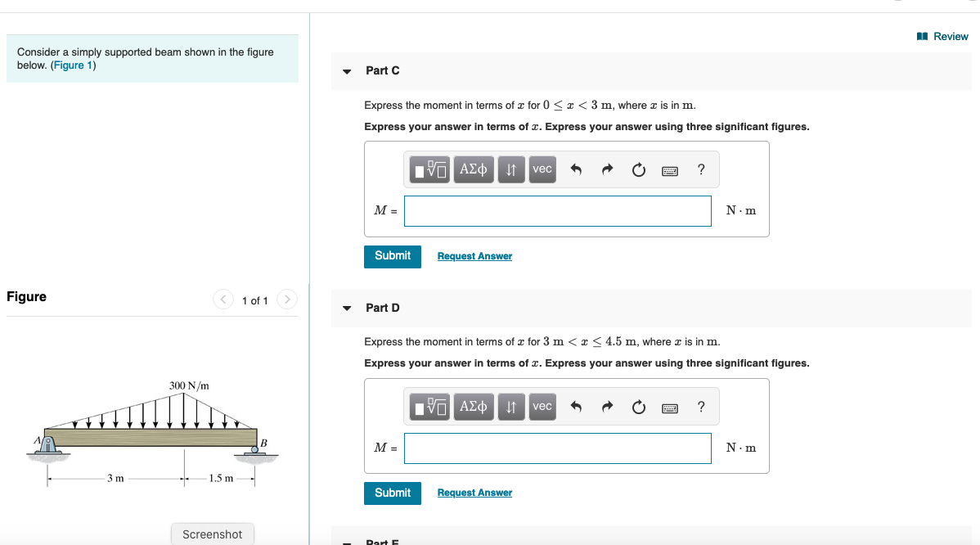Undo last entry in Part D toolbar
Image resolution: width=980 pixels, height=545 pixels.
[x=576, y=407]
